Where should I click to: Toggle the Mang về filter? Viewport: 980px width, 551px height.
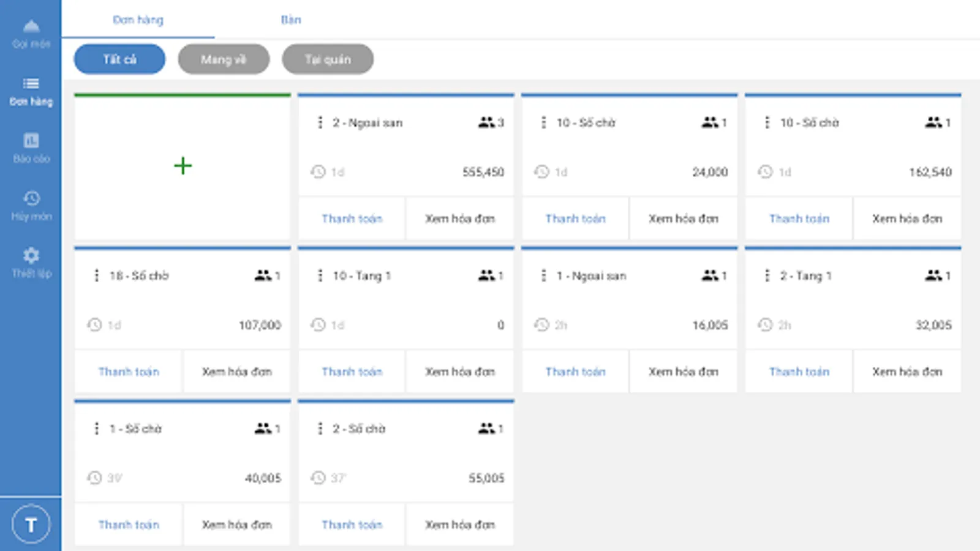[224, 59]
